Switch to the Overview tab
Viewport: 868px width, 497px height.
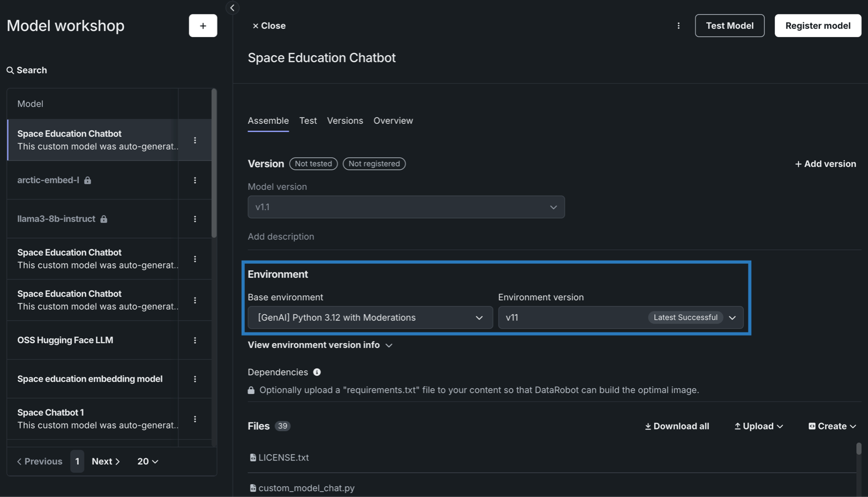click(x=393, y=121)
